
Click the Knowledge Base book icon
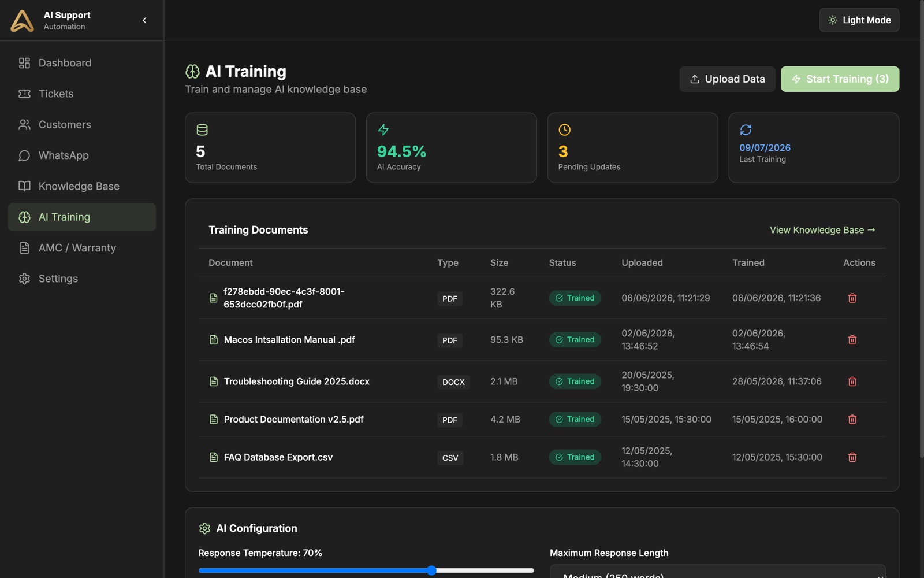(24, 186)
